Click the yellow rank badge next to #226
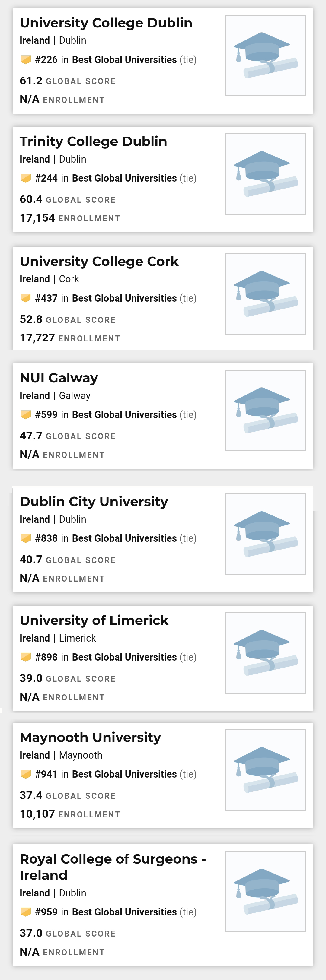This screenshot has height=980, width=326. [x=25, y=59]
